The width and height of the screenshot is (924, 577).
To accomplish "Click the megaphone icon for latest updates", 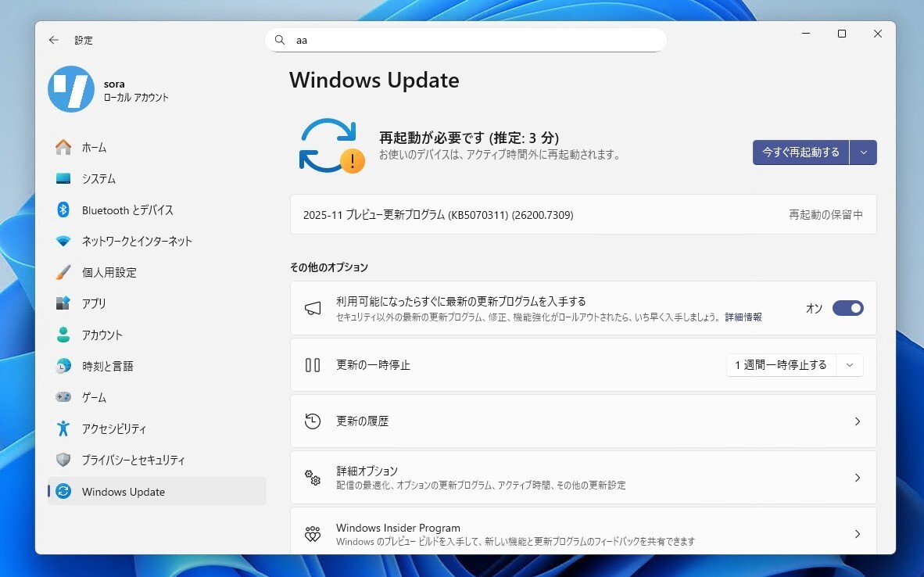I will [313, 308].
